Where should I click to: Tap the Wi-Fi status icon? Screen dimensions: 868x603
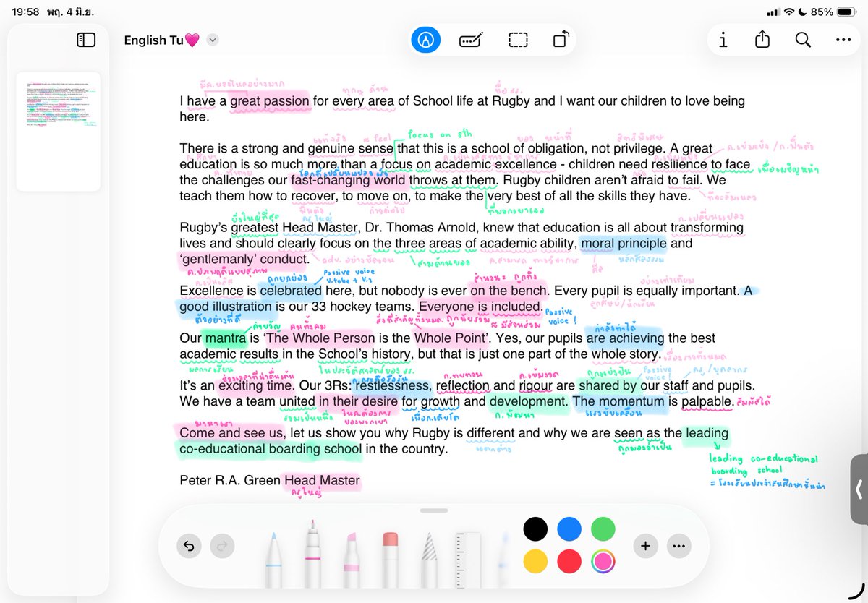pos(790,12)
